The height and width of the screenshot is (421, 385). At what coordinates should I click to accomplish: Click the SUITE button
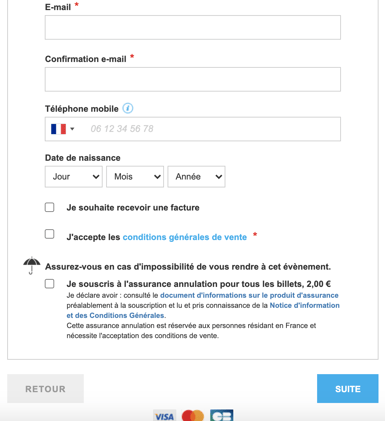click(x=348, y=389)
